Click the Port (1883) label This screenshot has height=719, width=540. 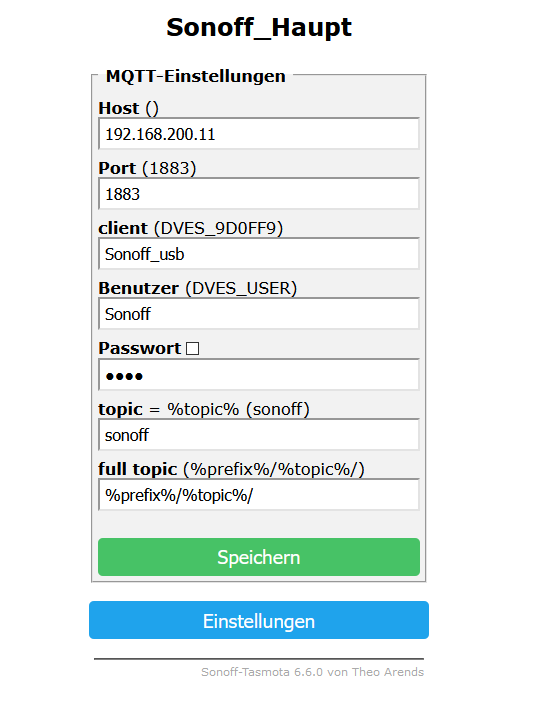147,168
